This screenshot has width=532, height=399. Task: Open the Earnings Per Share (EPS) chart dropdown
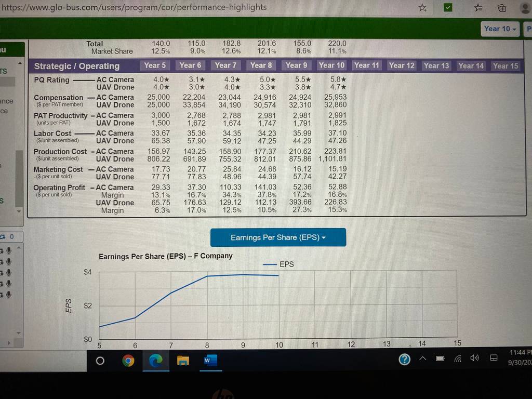278,237
